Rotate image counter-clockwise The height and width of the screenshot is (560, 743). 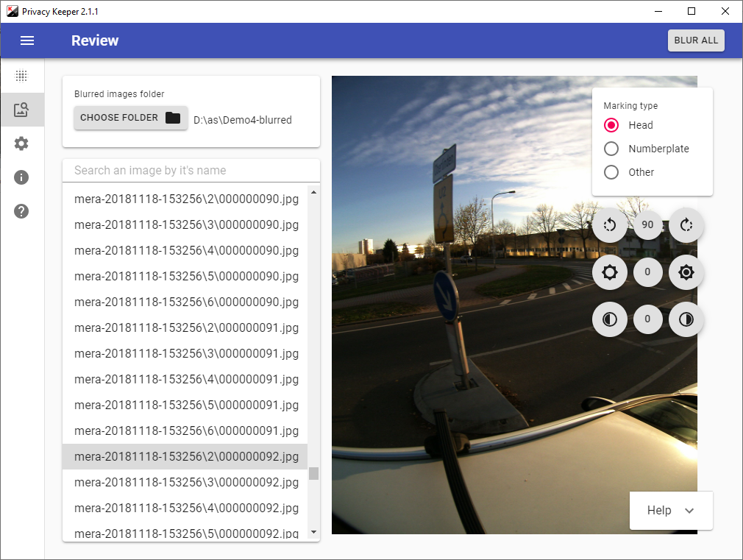click(x=610, y=224)
